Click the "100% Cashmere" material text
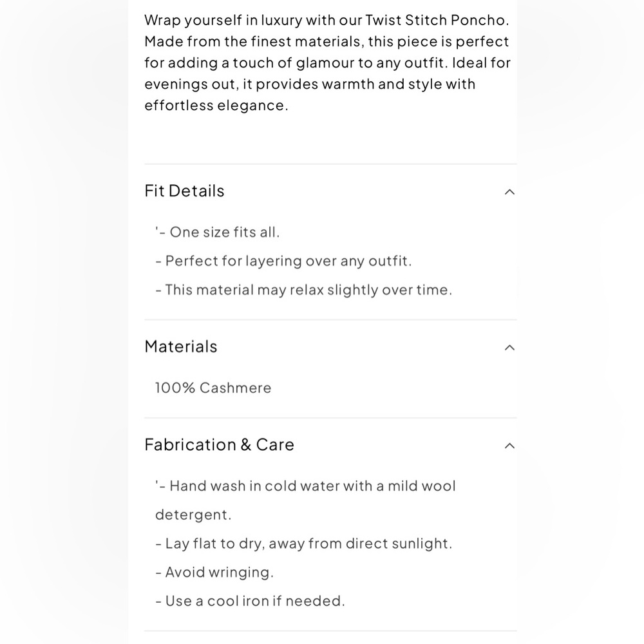The image size is (644, 644). click(x=213, y=388)
